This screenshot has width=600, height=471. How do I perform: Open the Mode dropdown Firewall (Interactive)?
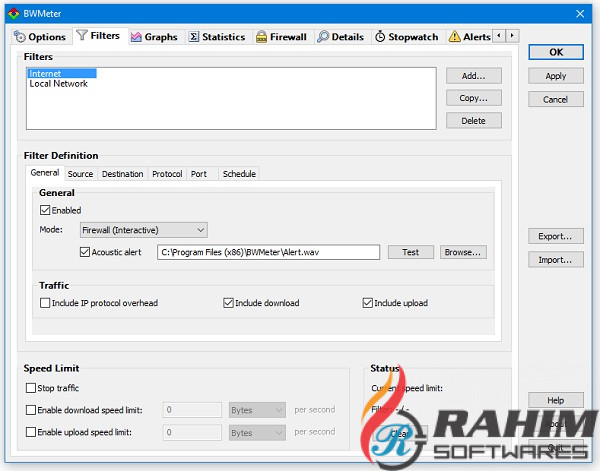click(143, 230)
